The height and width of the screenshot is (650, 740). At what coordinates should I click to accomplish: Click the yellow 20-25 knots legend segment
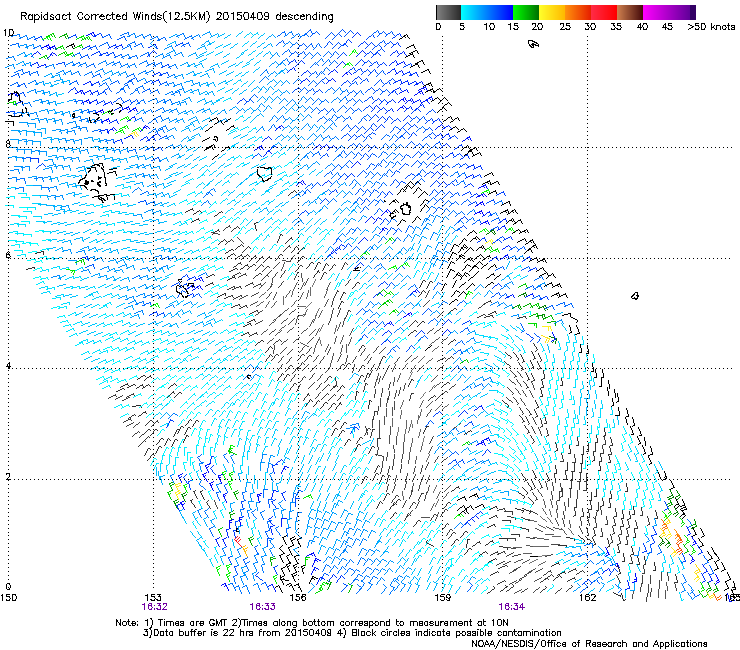click(x=552, y=12)
